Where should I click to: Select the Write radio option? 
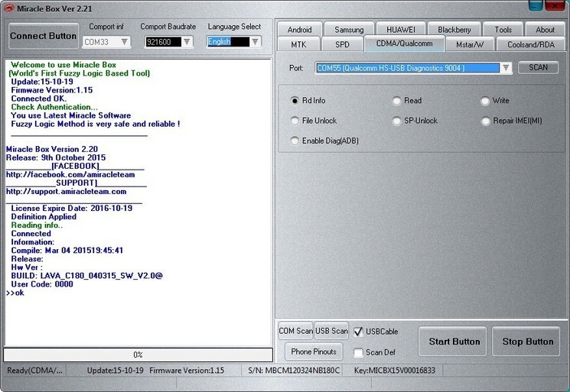pos(485,101)
